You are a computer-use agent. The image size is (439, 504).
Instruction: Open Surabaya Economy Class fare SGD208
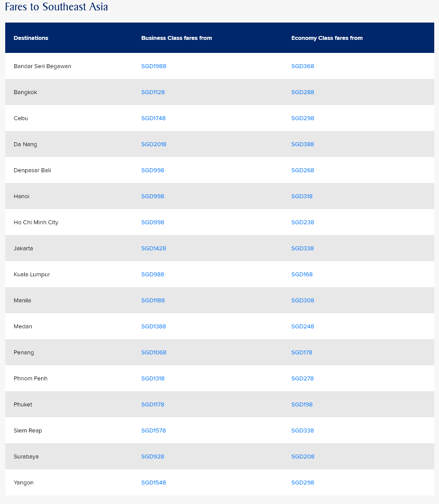click(303, 457)
